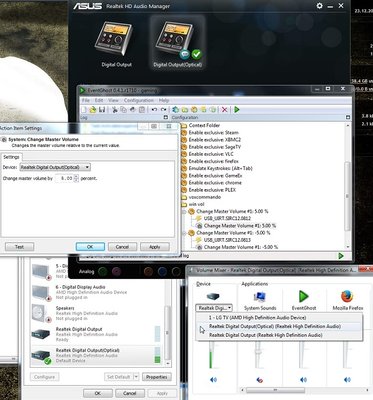
Task: Mute EventGhost speaker icon in mixer
Action: (x=303, y=379)
